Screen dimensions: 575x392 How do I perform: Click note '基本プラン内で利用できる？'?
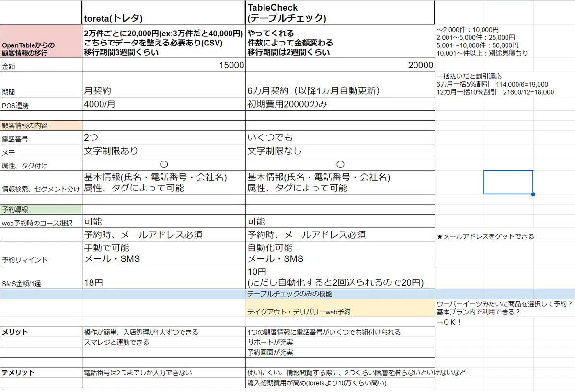pyautogui.click(x=478, y=312)
